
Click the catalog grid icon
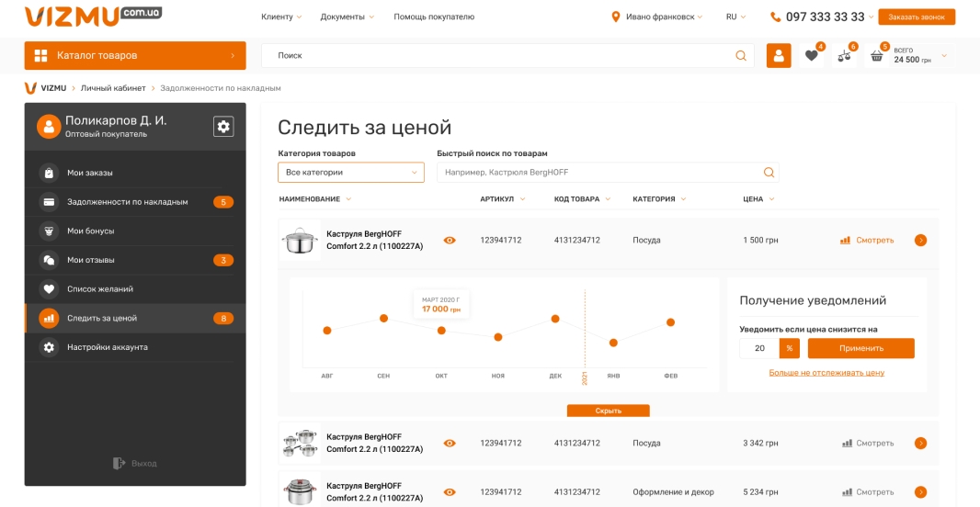[40, 56]
